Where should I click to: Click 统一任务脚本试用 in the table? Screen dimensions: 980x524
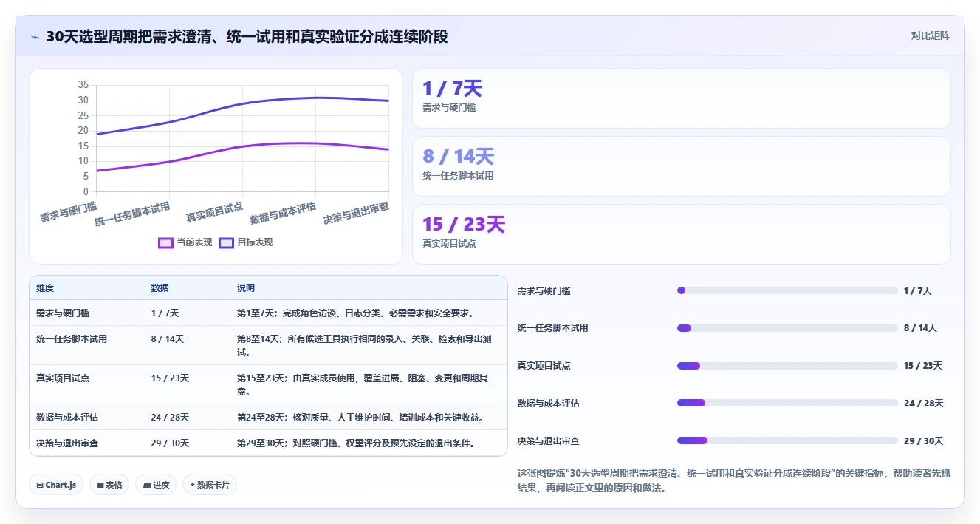(72, 339)
